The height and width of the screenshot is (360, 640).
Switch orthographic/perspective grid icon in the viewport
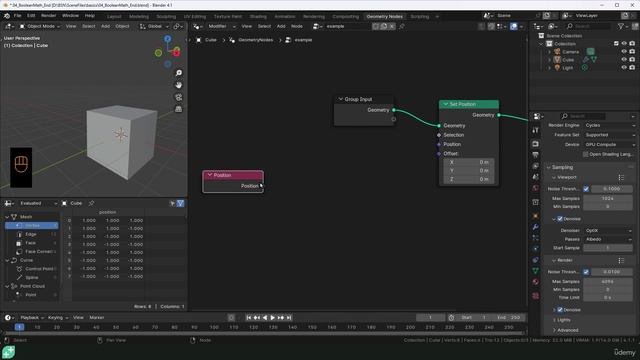(178, 109)
